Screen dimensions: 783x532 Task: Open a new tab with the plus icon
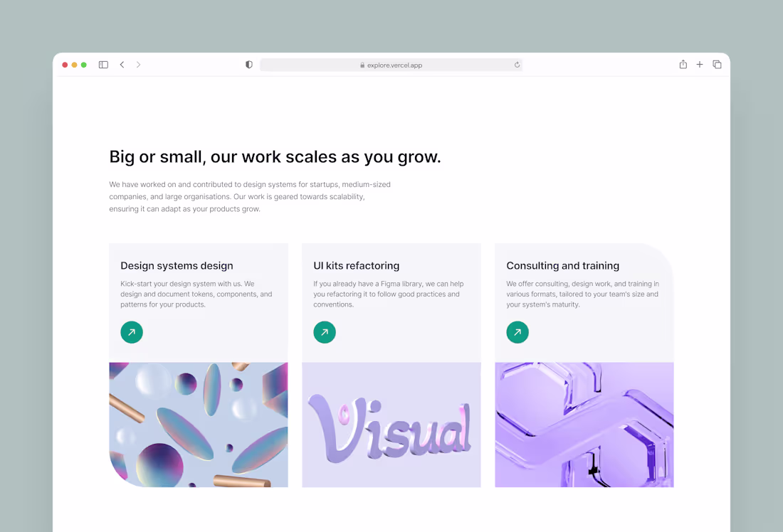click(x=700, y=64)
